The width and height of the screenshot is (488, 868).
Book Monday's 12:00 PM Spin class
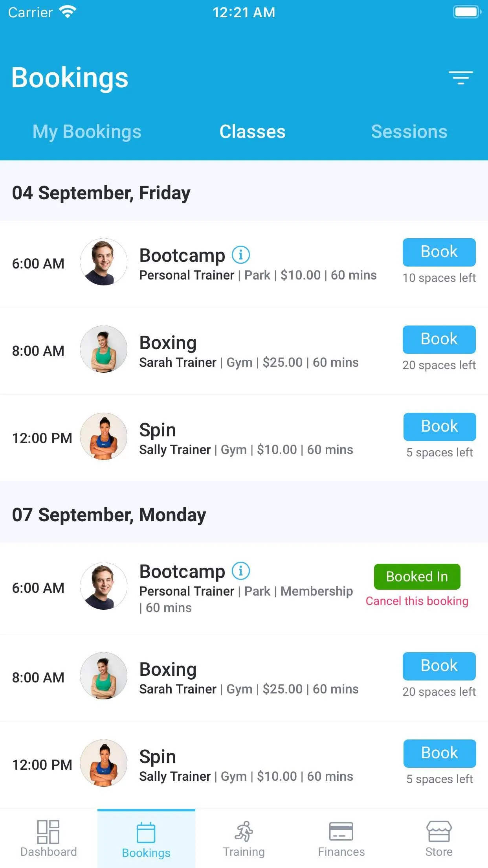coord(439,753)
